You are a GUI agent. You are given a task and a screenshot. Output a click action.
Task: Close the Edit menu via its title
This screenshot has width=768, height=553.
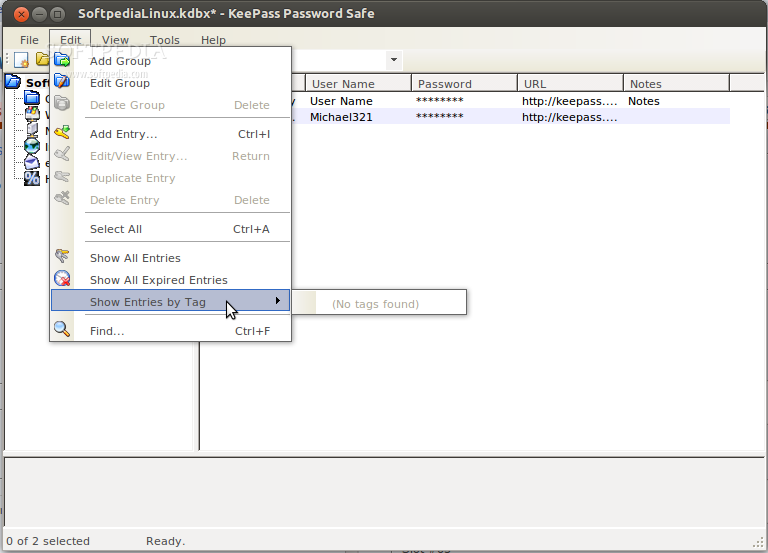71,40
